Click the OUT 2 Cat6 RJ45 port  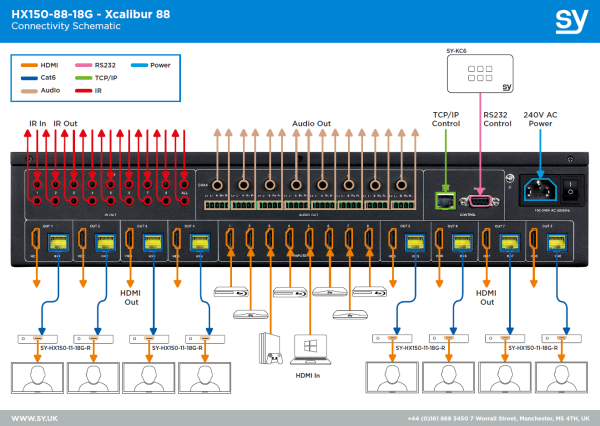point(106,242)
